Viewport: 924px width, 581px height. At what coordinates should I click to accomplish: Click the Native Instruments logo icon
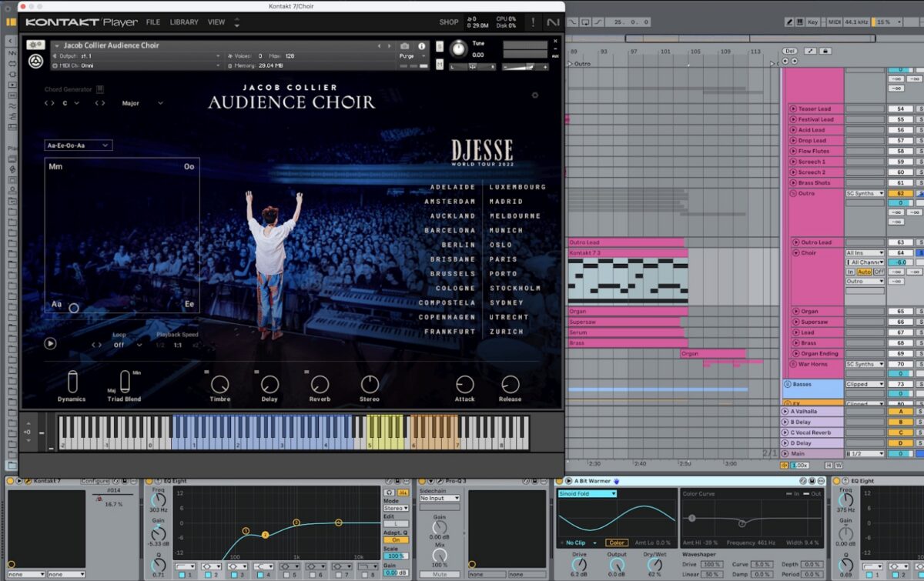pyautogui.click(x=553, y=22)
